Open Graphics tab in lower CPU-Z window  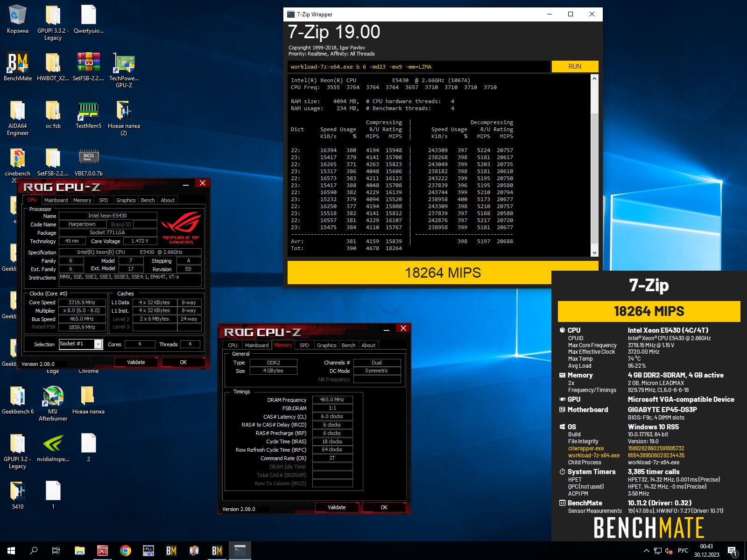click(x=326, y=345)
